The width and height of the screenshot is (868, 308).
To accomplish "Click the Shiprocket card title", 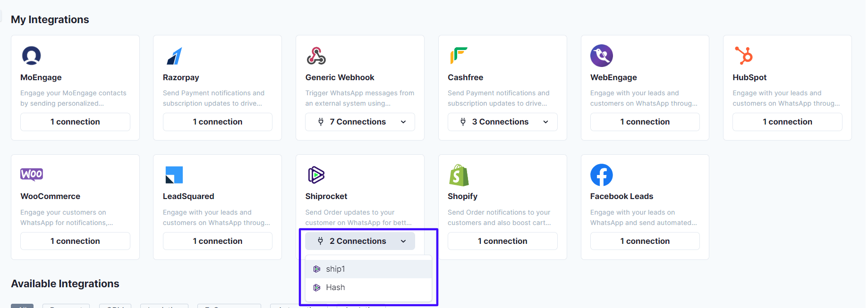I will coord(326,196).
